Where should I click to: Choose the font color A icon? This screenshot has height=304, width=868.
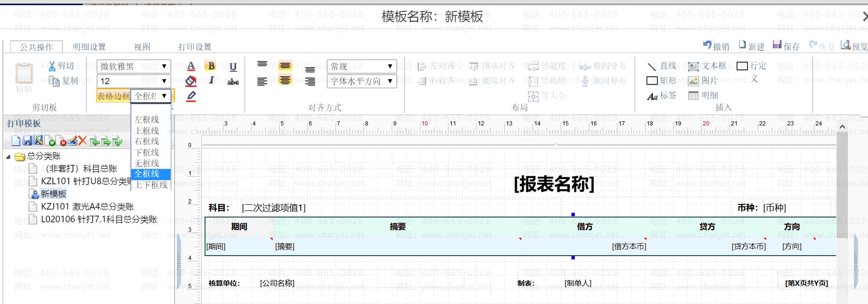pos(191,66)
